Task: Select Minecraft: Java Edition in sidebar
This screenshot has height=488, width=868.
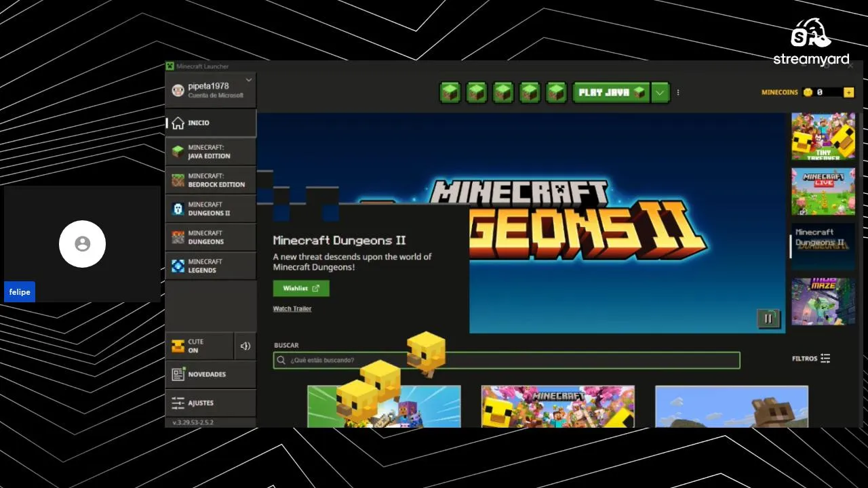Action: (x=211, y=152)
